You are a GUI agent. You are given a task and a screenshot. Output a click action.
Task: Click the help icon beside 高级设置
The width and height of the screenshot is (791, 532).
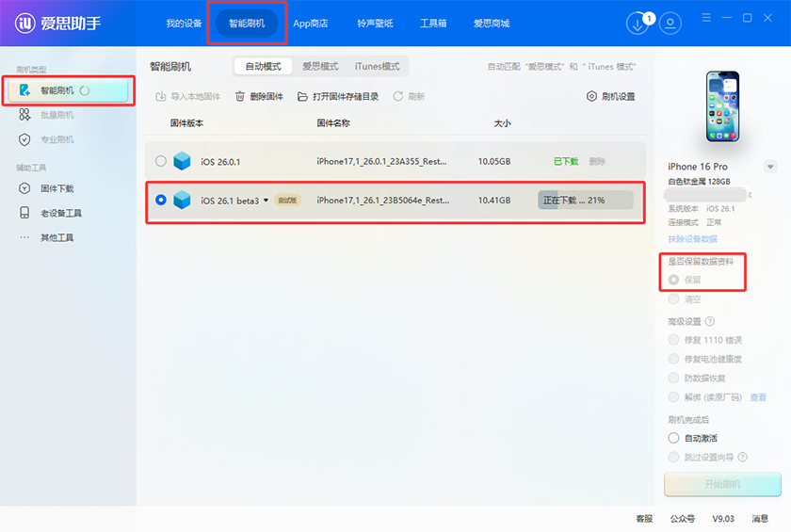click(710, 322)
